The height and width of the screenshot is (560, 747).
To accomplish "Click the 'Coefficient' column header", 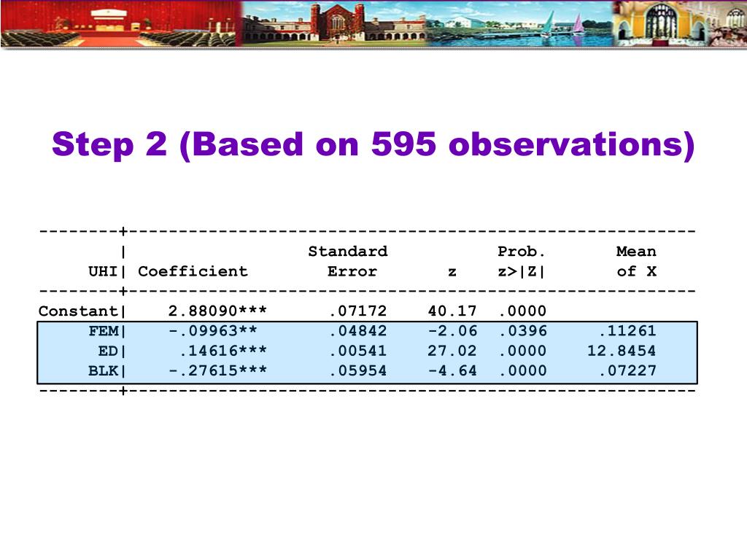I will 193,271.
